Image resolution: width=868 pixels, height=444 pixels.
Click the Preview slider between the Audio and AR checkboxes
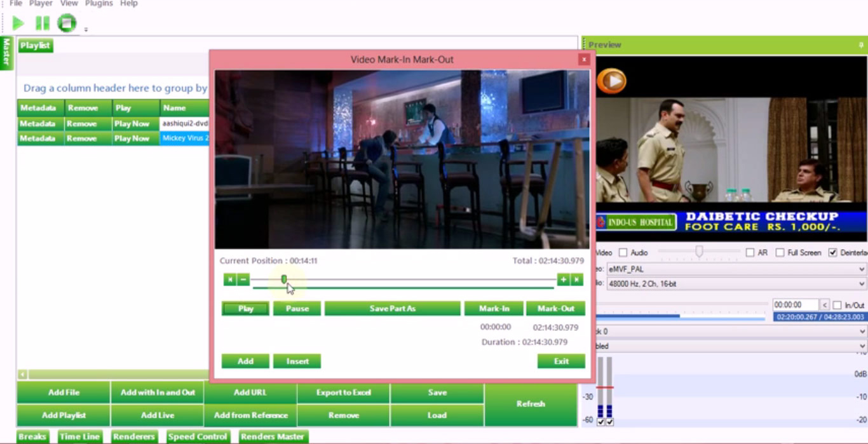[699, 252]
